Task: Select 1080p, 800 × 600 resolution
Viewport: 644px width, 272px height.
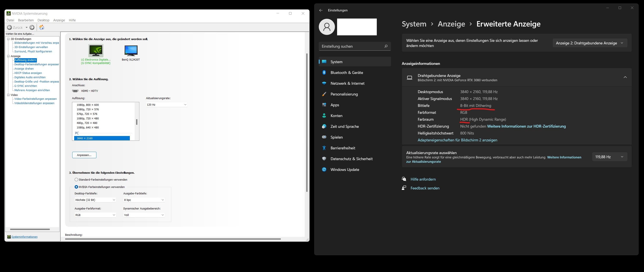Action: coord(88,105)
